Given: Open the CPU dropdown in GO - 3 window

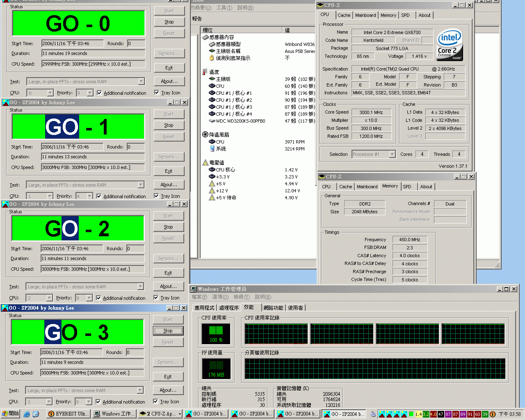Looking at the screenshot, I should (49, 402).
